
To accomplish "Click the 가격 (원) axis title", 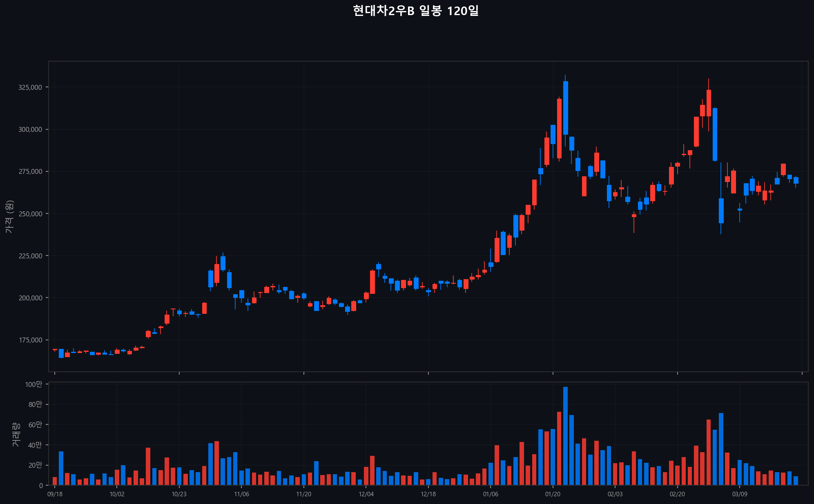I will 9,217.
